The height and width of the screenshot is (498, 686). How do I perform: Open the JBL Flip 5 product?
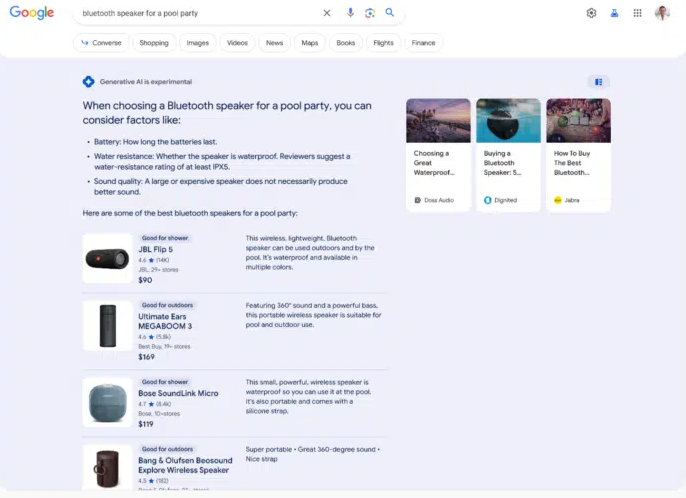coord(155,249)
